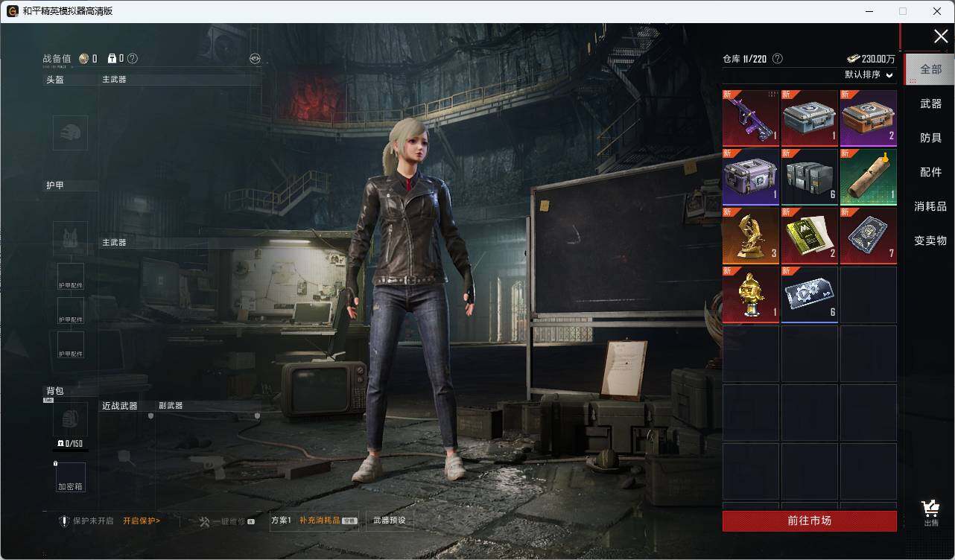Click the 武器预设 button

click(390, 521)
